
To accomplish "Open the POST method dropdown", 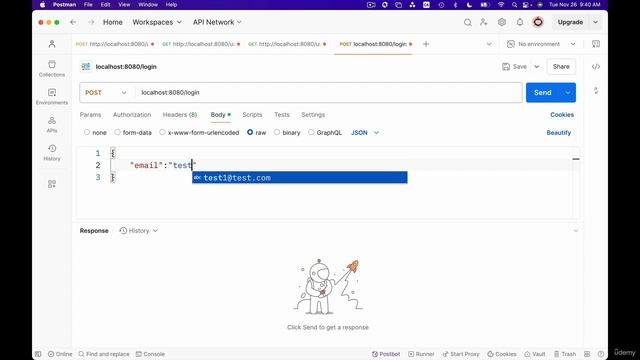I will coord(106,93).
